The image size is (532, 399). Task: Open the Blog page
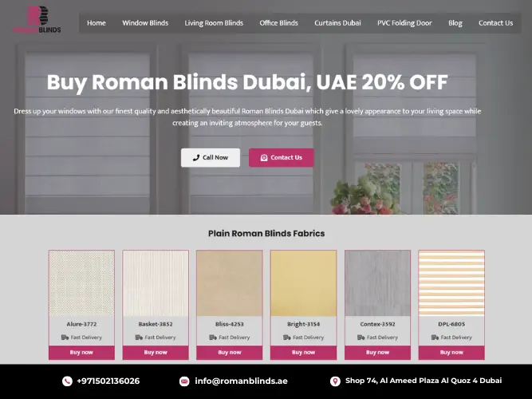(455, 23)
